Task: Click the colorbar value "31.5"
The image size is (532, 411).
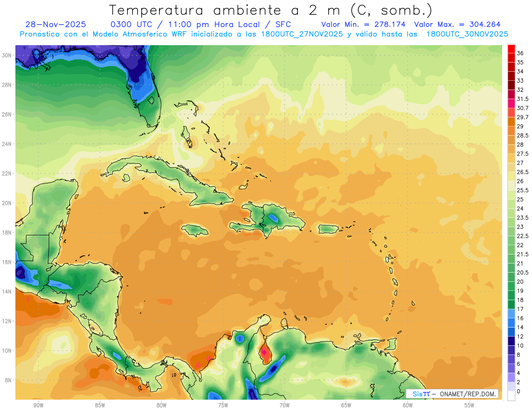Action: pos(523,99)
